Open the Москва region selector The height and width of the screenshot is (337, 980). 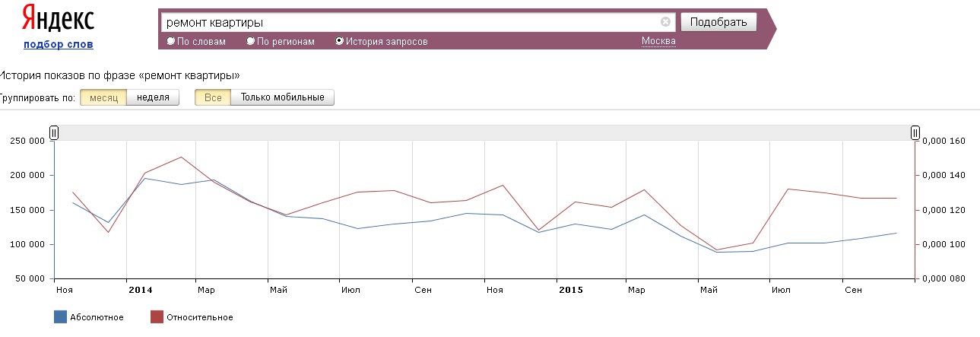[x=658, y=41]
